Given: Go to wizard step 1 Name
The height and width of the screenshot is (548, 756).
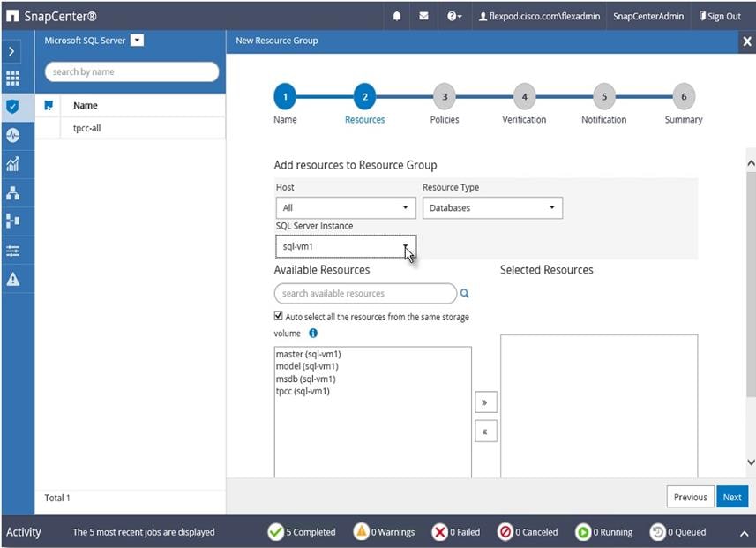Looking at the screenshot, I should click(x=285, y=97).
